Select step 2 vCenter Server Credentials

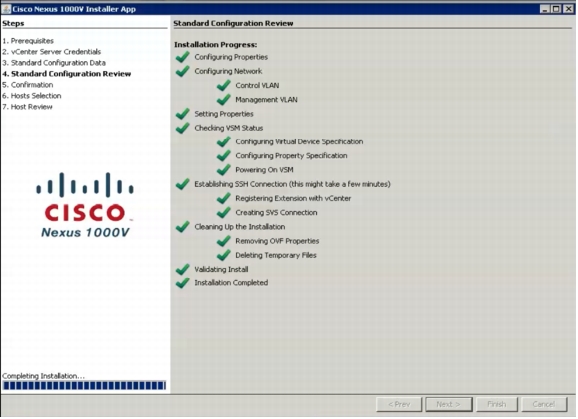click(x=52, y=52)
